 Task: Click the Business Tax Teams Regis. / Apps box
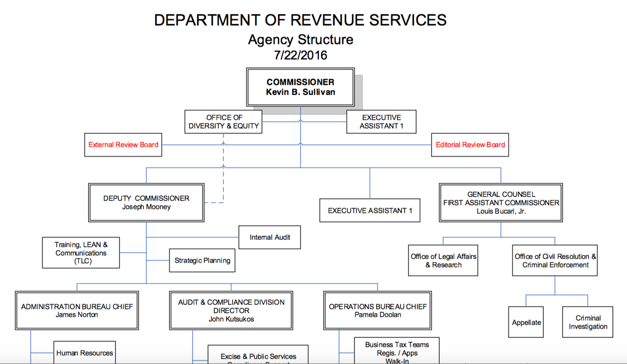pyautogui.click(x=397, y=351)
